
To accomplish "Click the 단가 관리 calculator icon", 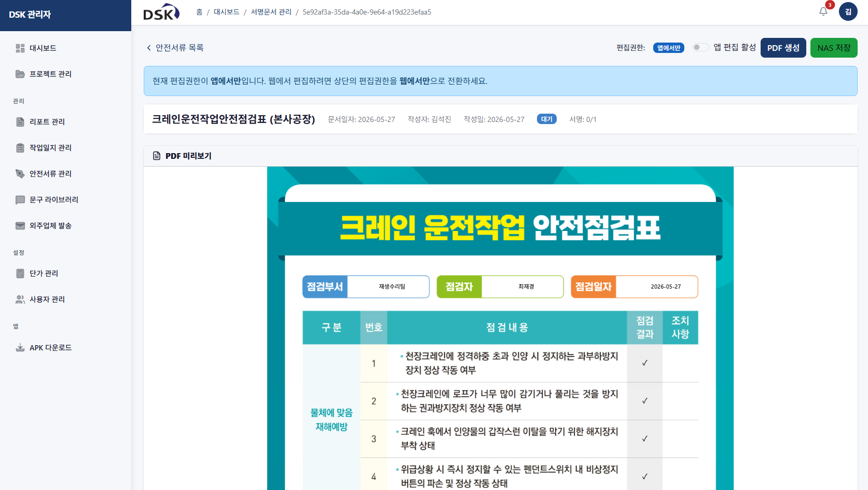I will click(20, 274).
